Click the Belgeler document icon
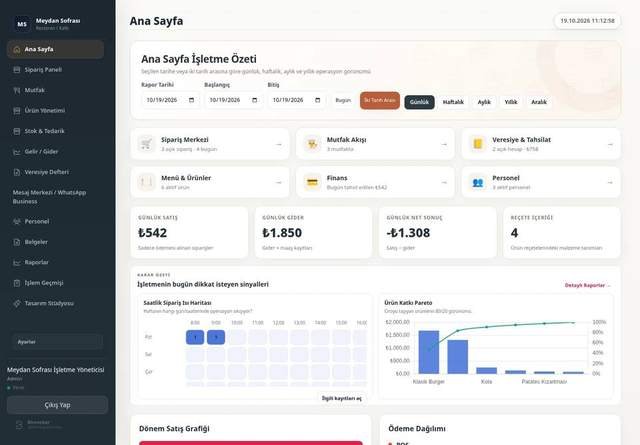The height and width of the screenshot is (445, 640). [x=17, y=242]
